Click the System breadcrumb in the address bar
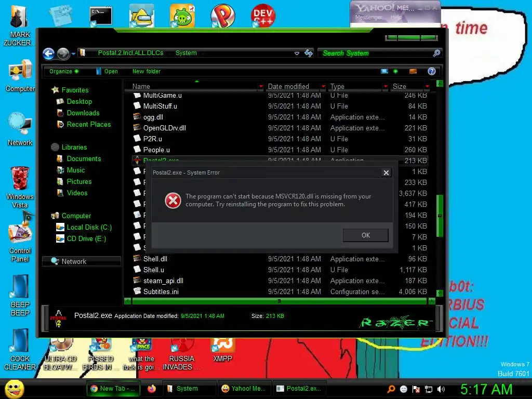This screenshot has width=532, height=399. 186,53
